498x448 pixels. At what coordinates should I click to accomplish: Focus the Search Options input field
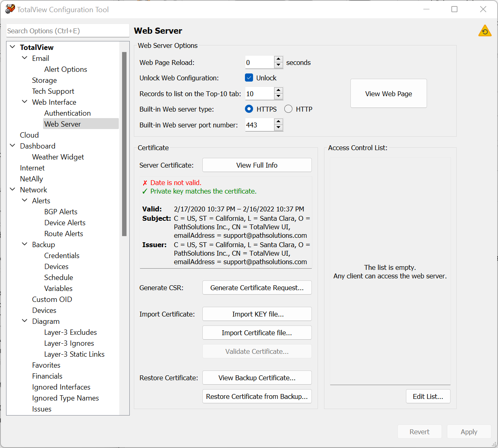click(x=67, y=31)
